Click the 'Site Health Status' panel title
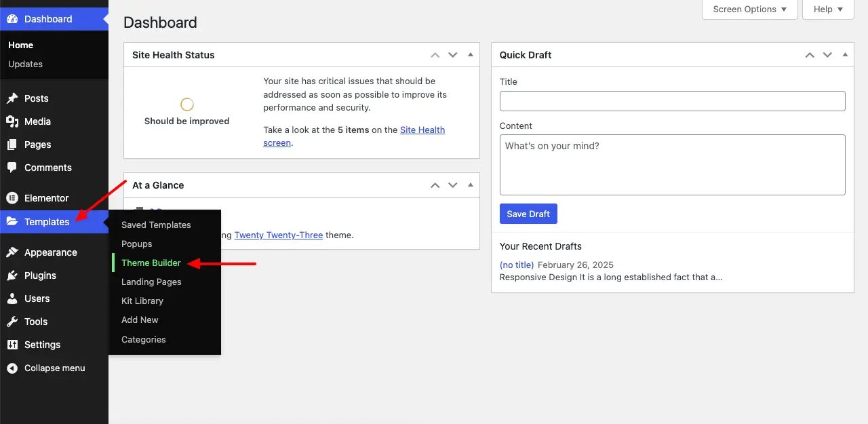Image resolution: width=868 pixels, height=424 pixels. point(174,55)
